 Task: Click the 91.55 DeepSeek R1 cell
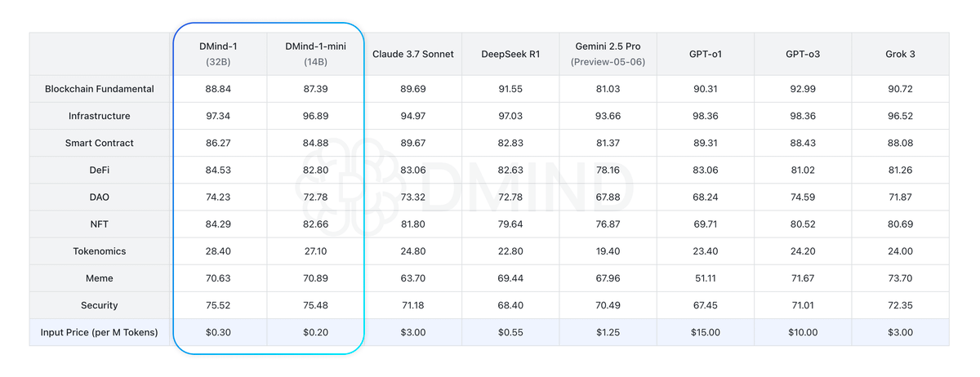pos(510,88)
